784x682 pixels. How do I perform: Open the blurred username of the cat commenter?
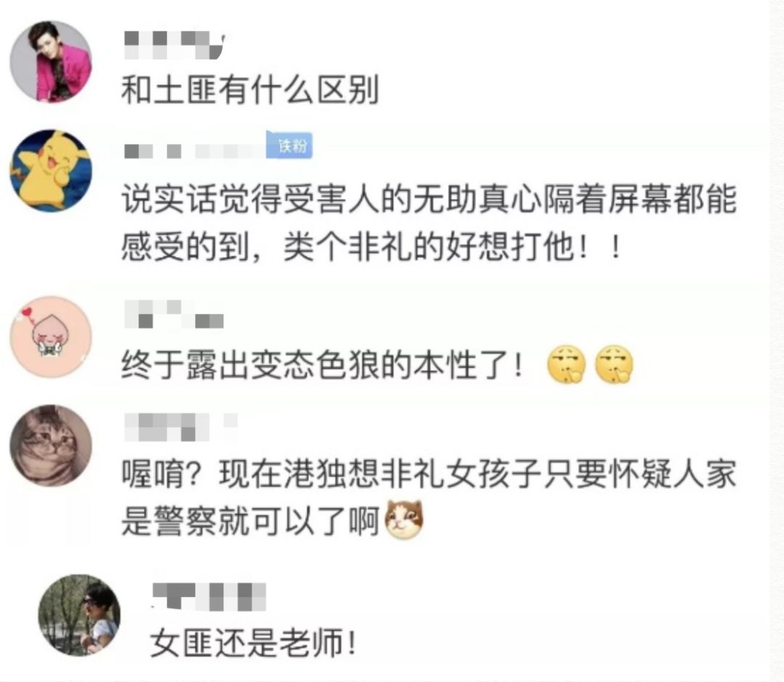pyautogui.click(x=180, y=427)
